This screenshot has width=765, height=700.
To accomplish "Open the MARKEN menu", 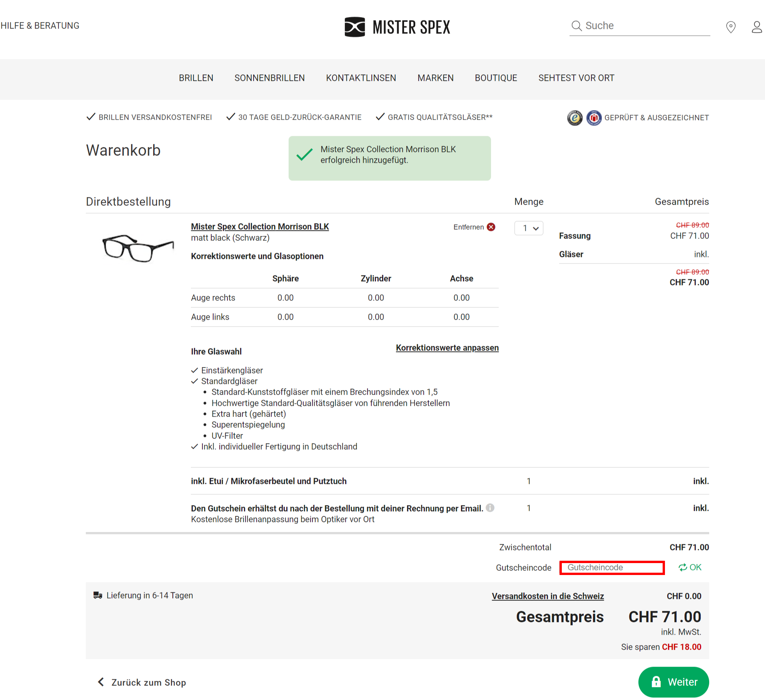I will pos(436,78).
